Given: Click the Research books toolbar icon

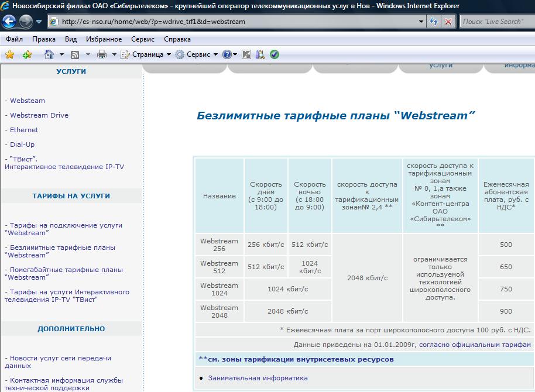Looking at the screenshot, I should coord(260,54).
